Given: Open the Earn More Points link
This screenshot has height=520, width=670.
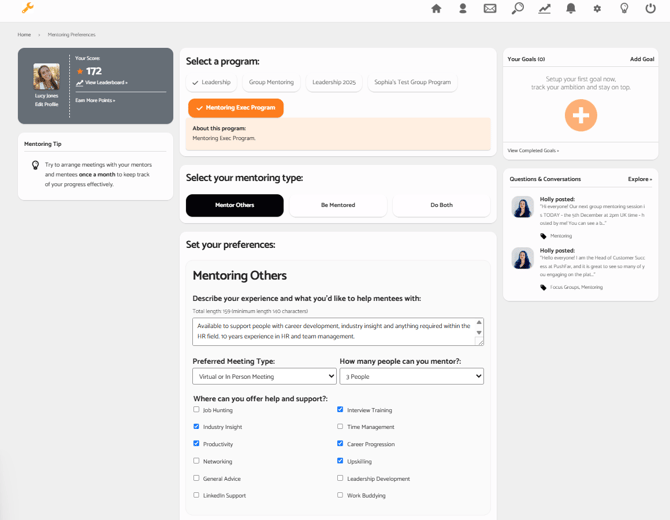Looking at the screenshot, I should click(x=95, y=100).
